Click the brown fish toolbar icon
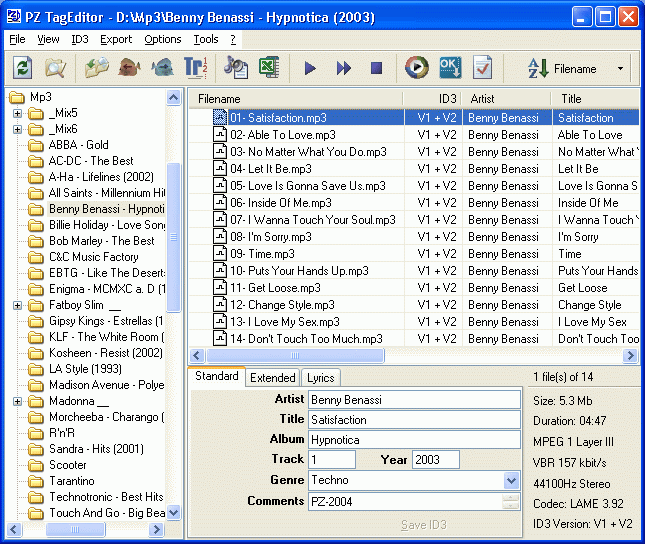The height and width of the screenshot is (544, 645). point(129,67)
